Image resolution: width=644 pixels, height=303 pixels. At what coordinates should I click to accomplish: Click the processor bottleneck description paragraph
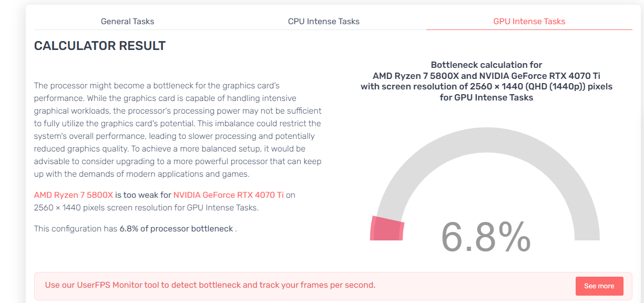tap(178, 129)
